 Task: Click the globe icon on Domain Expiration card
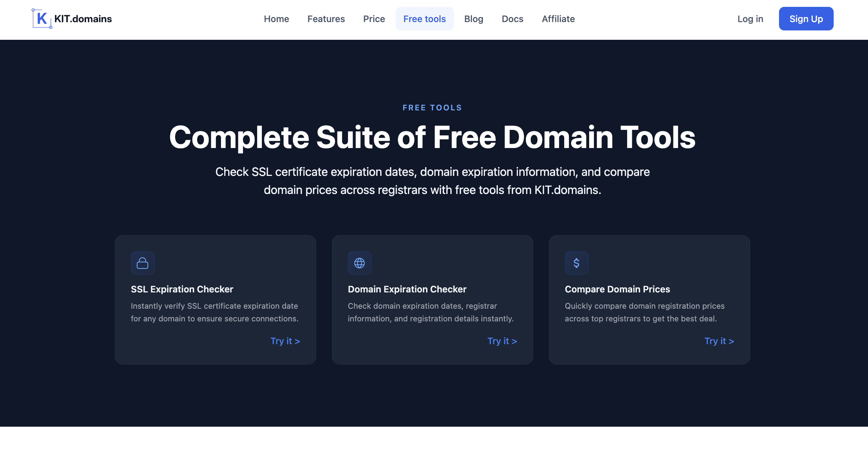pyautogui.click(x=359, y=263)
